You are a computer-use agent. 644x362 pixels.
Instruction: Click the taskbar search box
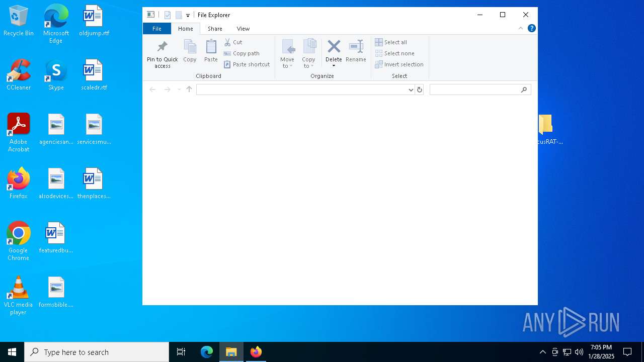pos(97,352)
